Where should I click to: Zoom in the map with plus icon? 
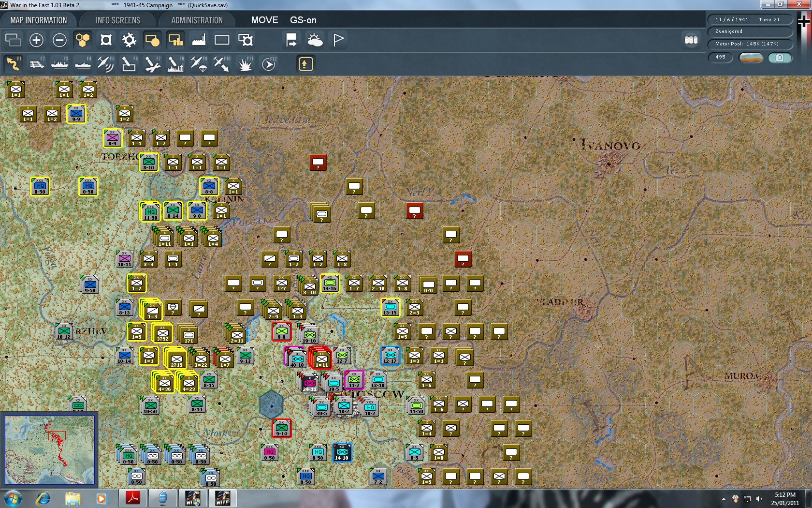click(x=36, y=40)
